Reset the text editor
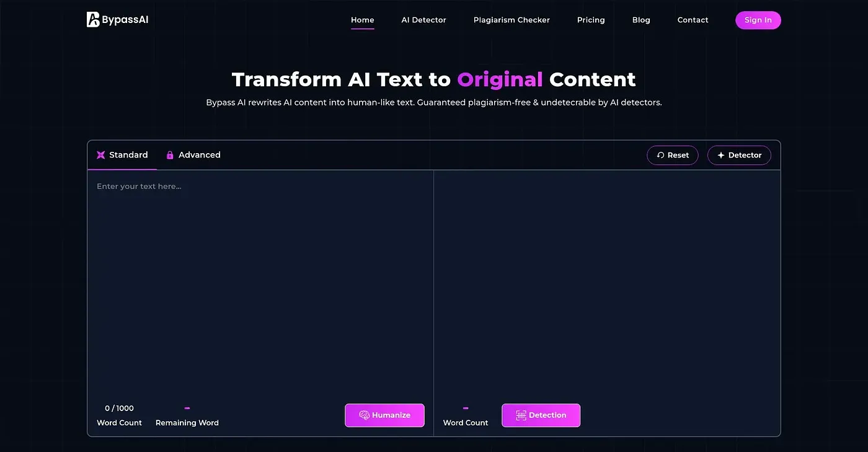The image size is (868, 452). click(x=673, y=155)
